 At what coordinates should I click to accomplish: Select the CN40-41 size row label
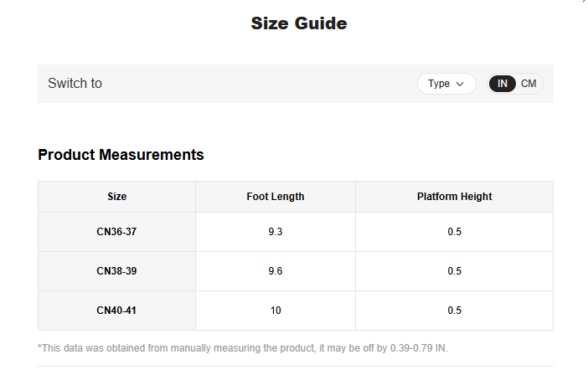point(116,311)
